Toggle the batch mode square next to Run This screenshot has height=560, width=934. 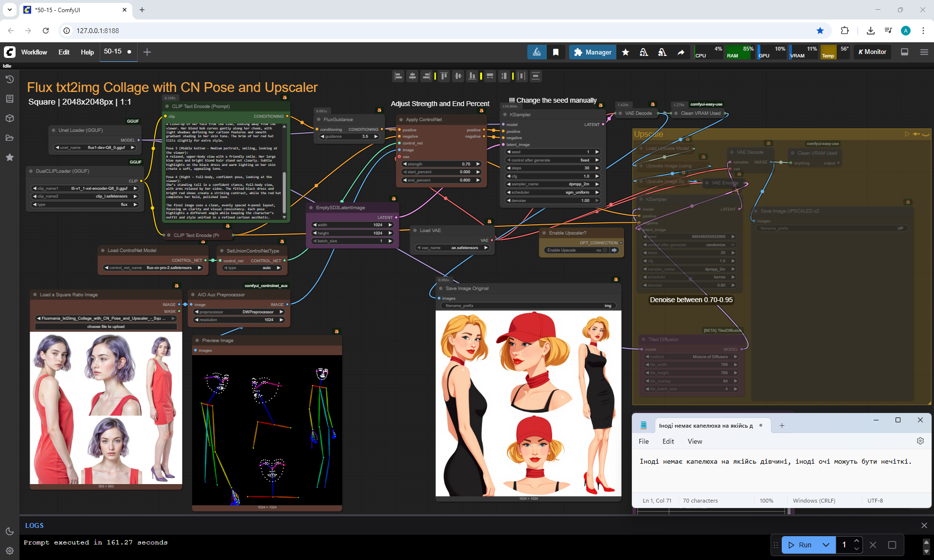click(892, 545)
